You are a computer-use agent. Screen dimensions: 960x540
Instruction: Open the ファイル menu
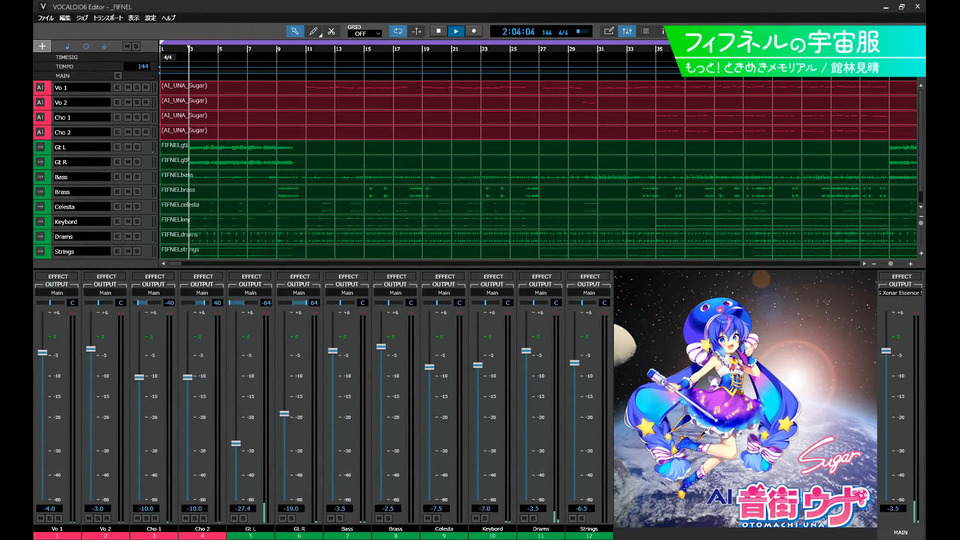(x=45, y=18)
